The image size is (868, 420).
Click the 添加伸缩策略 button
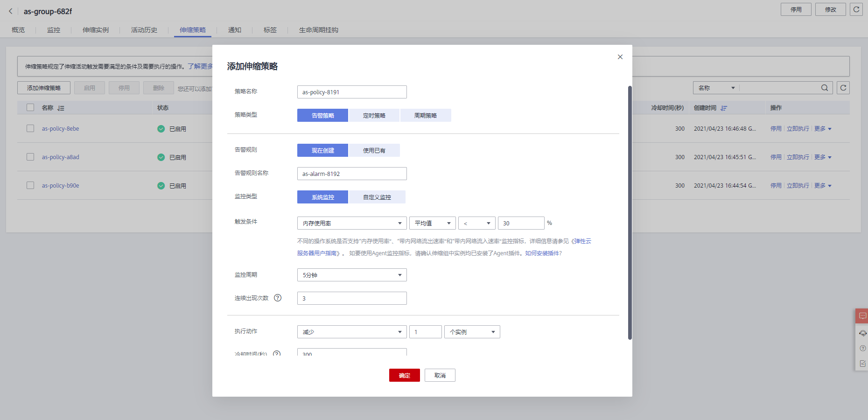tap(44, 88)
